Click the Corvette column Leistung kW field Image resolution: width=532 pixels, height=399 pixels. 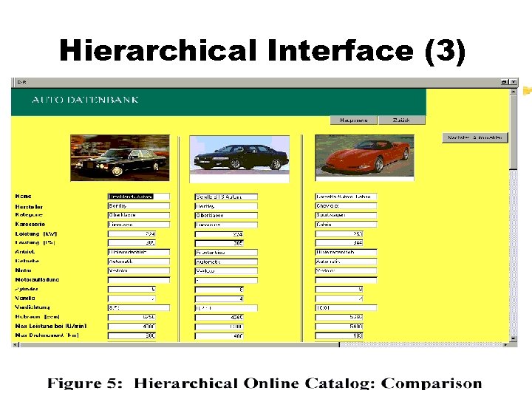[339, 233]
